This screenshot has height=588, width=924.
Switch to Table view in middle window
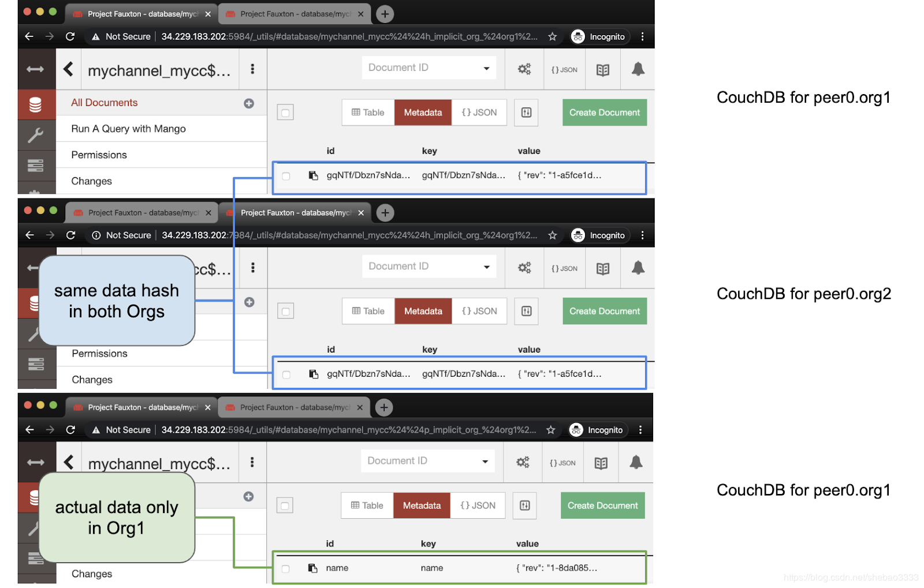coord(369,311)
